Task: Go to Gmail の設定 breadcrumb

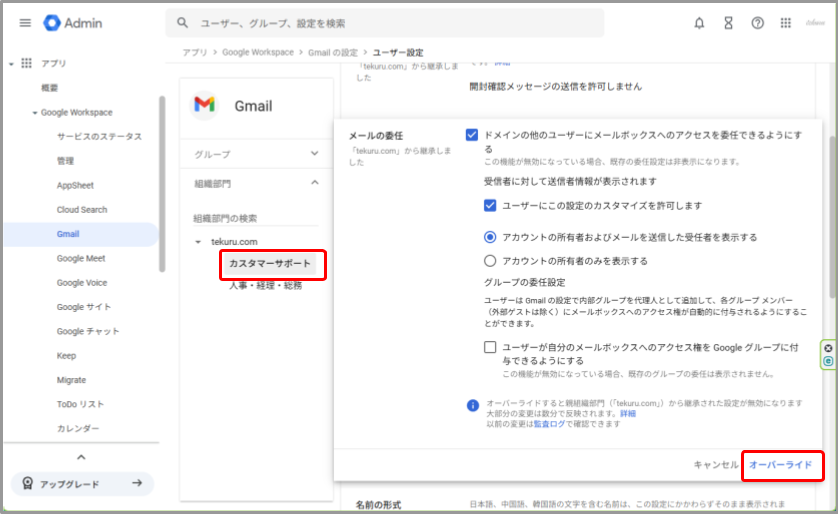Action: point(332,52)
